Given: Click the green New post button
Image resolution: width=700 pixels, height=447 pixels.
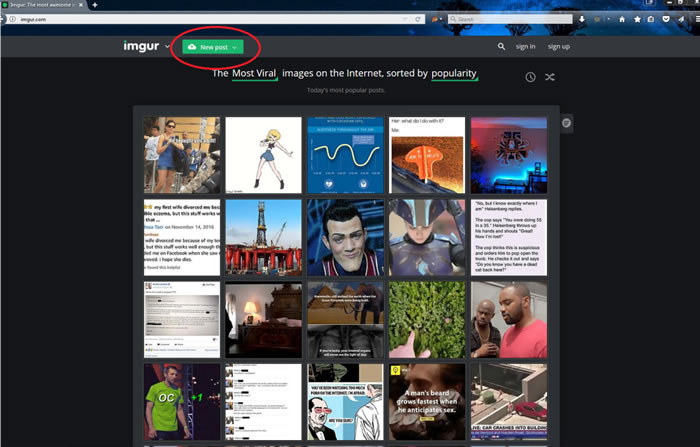Looking at the screenshot, I should (x=212, y=47).
